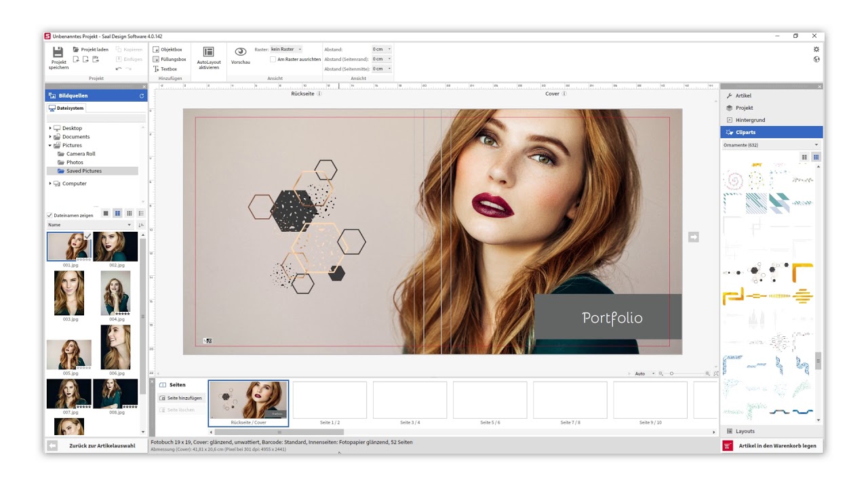Image resolution: width=868 pixels, height=488 pixels.
Task: Switch to small grid thumbnail view
Action: click(x=130, y=213)
